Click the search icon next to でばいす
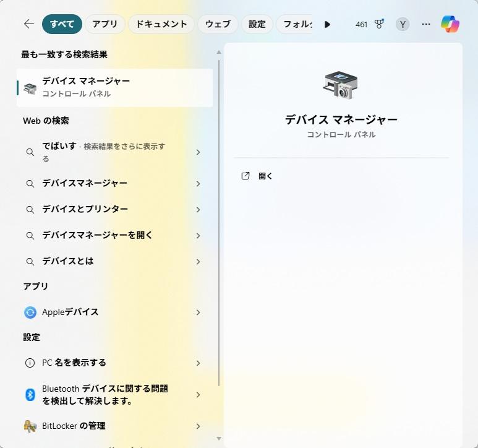 click(x=30, y=152)
